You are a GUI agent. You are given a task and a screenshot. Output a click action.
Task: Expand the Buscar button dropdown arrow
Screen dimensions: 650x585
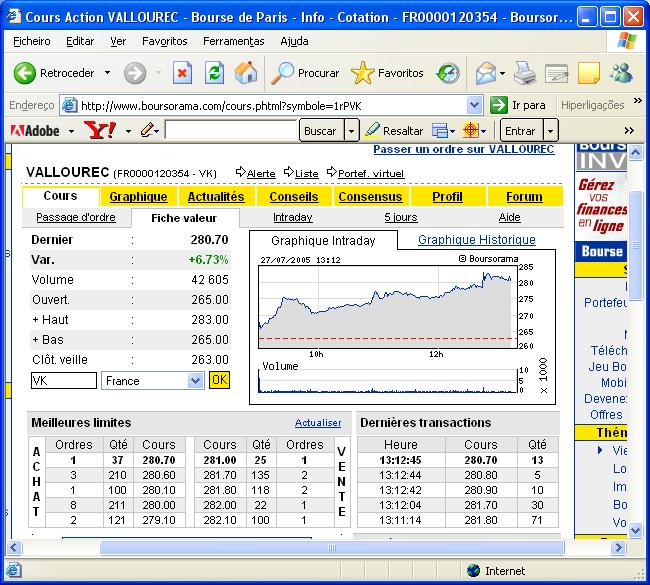351,131
